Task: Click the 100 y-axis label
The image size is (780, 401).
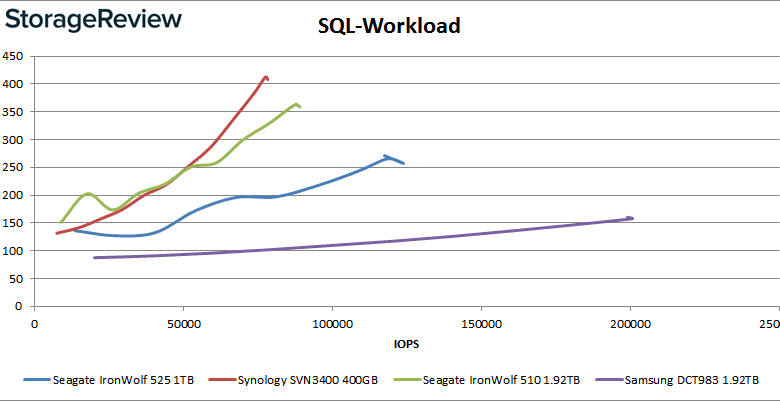Action: click(x=13, y=251)
